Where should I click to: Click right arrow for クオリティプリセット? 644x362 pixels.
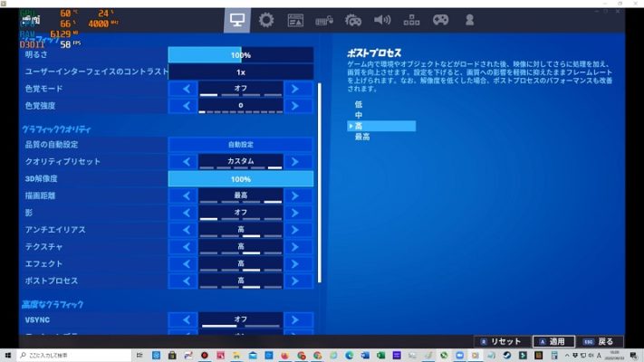tap(298, 162)
